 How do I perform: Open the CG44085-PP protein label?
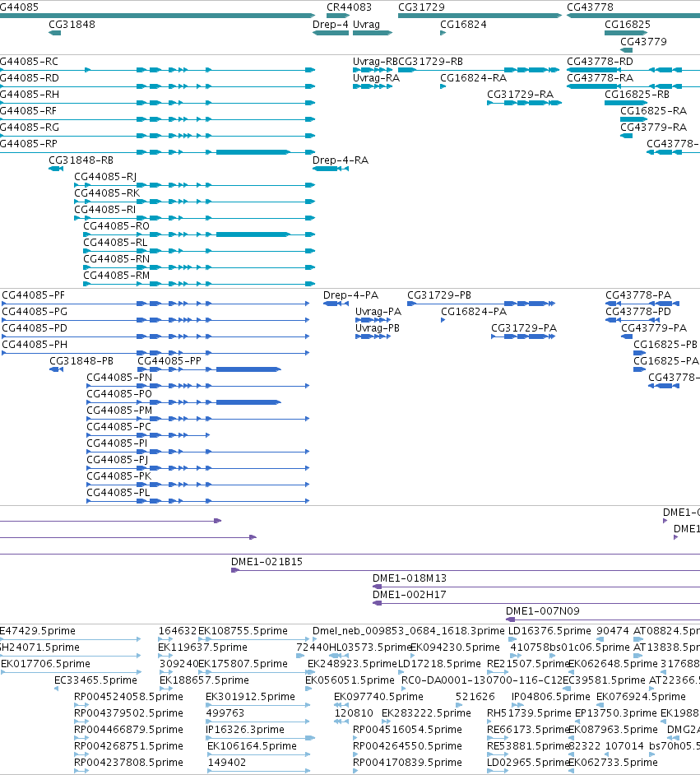pyautogui.click(x=169, y=361)
